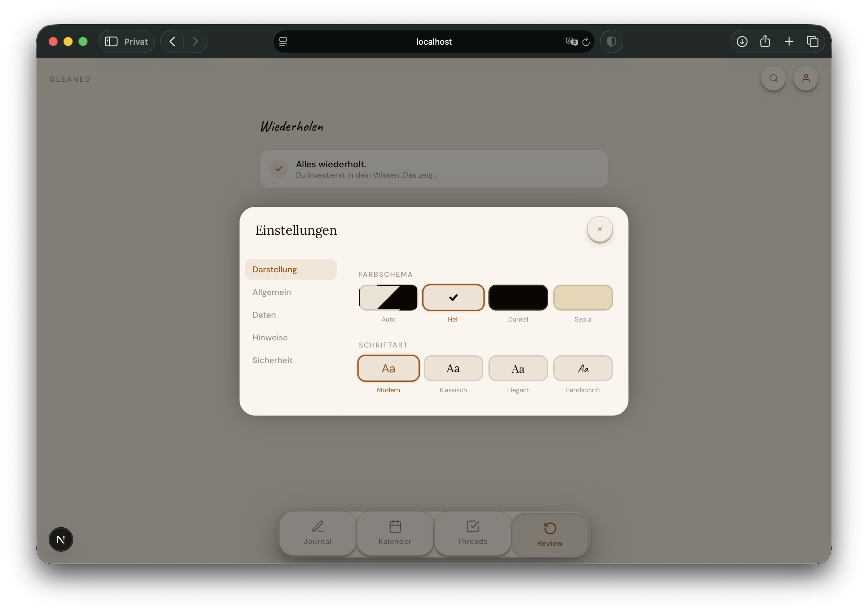Click the checkmark icon beside Alles wiederholt
Viewport: 868px width, 612px height.
279,169
